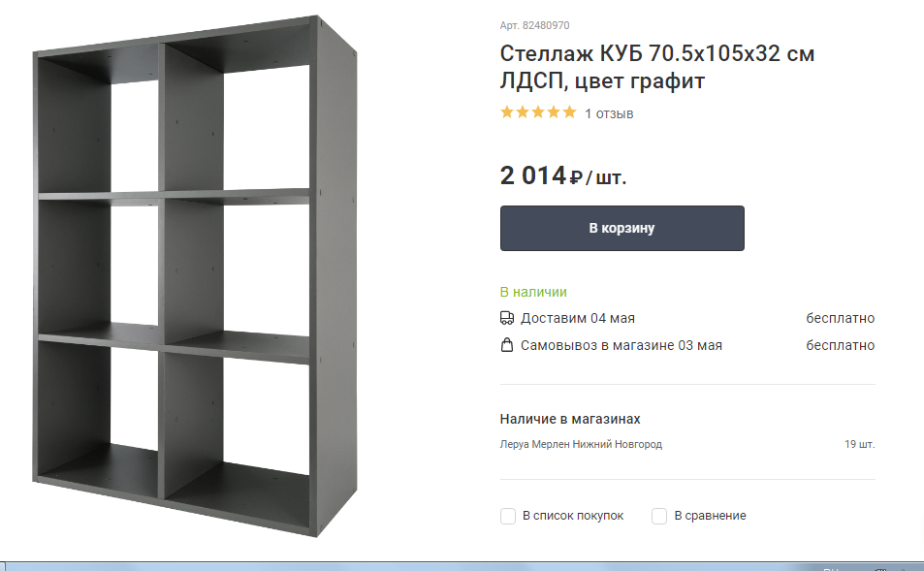Click the ruble currency symbol by the price
The image size is (924, 571).
576,176
